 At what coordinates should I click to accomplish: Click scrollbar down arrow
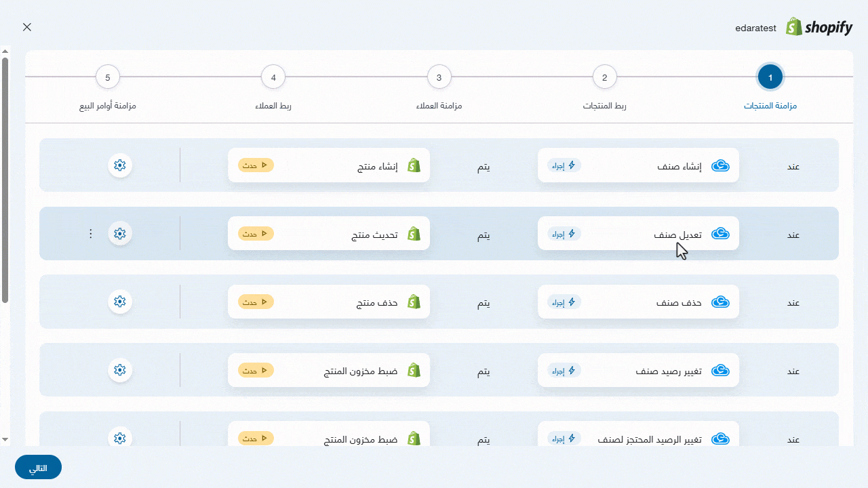(5, 439)
